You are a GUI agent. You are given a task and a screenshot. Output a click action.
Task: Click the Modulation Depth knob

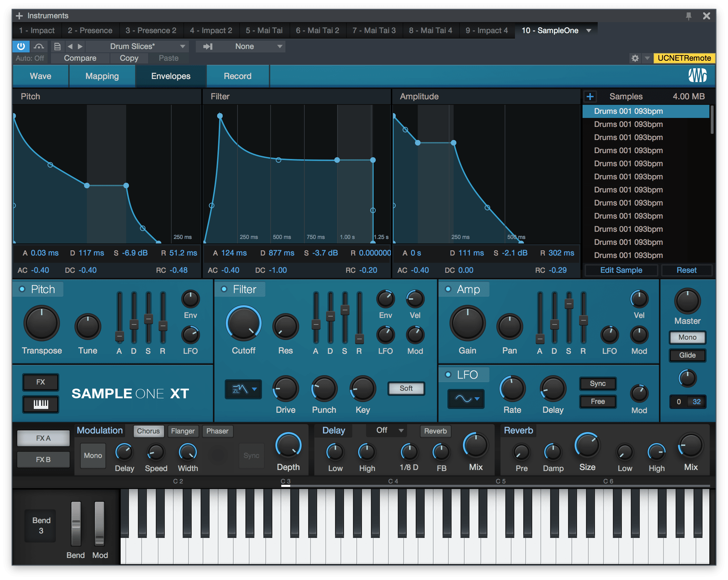(x=288, y=446)
